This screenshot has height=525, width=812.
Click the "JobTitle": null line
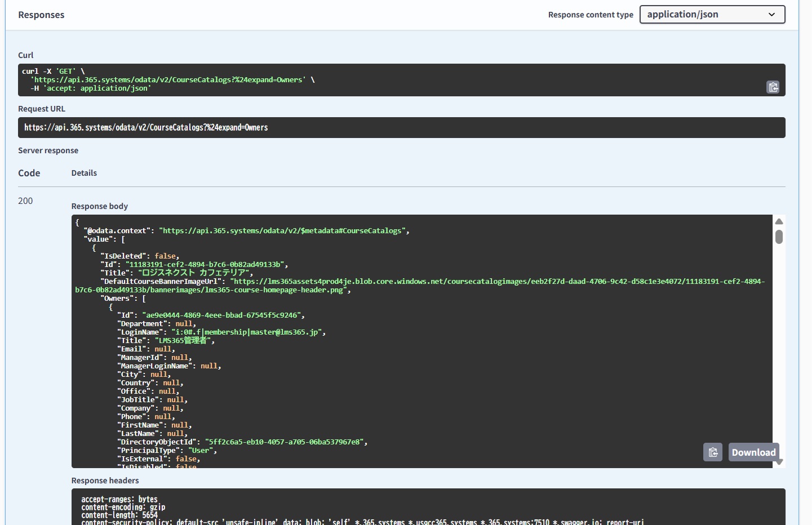point(152,400)
